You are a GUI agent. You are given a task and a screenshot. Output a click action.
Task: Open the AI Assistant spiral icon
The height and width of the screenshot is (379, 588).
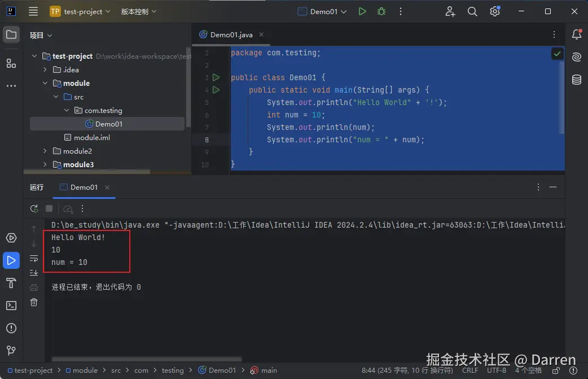(x=577, y=57)
